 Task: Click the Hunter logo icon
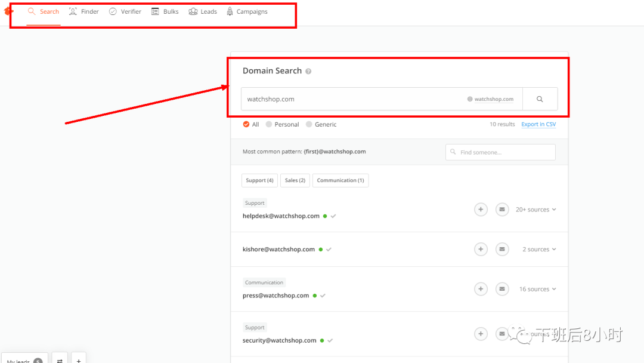(x=8, y=11)
